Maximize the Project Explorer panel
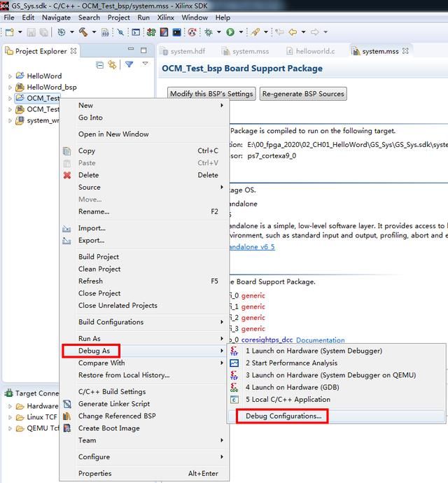448x483 pixels. (143, 50)
